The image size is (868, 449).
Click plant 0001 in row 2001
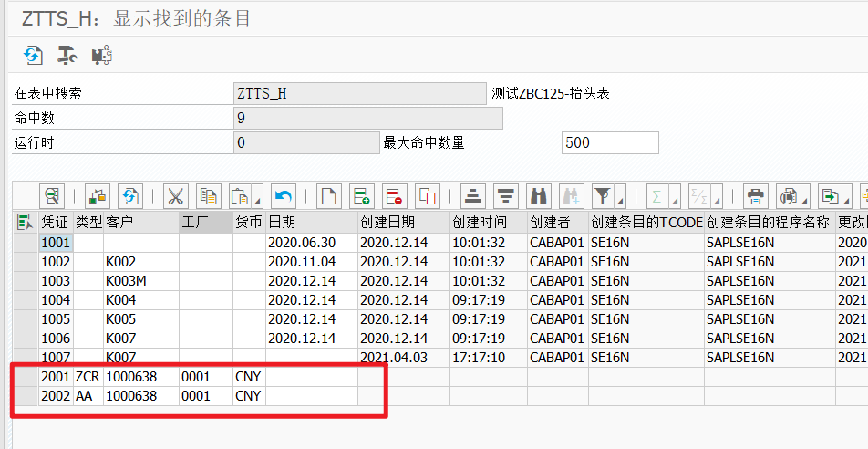click(206, 377)
